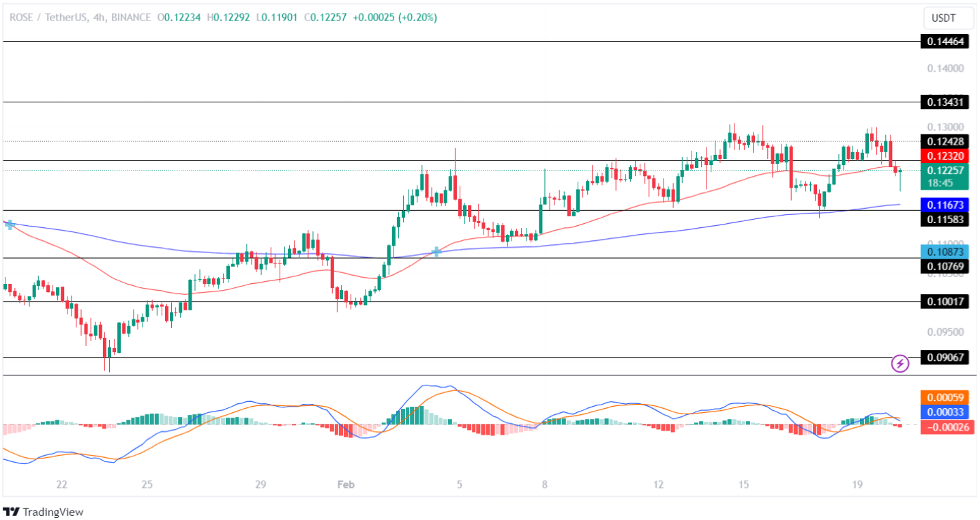Select the 0.10017 price level label
980x520 pixels.
click(944, 302)
